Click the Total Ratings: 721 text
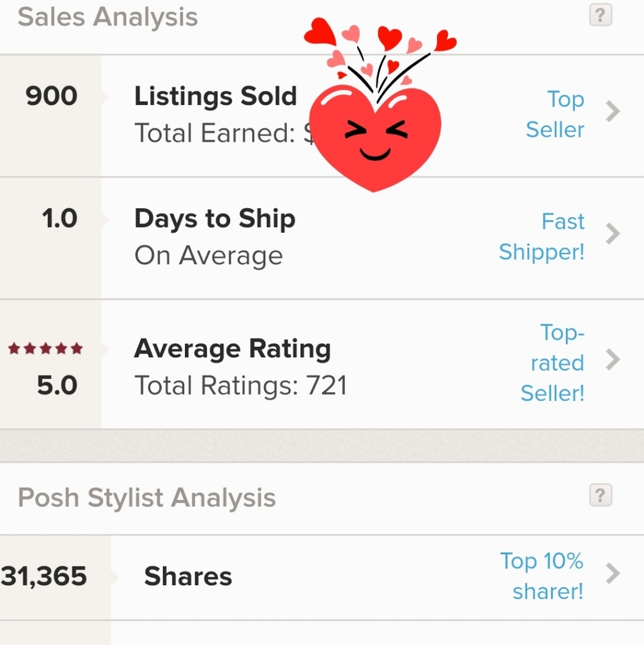 241,386
